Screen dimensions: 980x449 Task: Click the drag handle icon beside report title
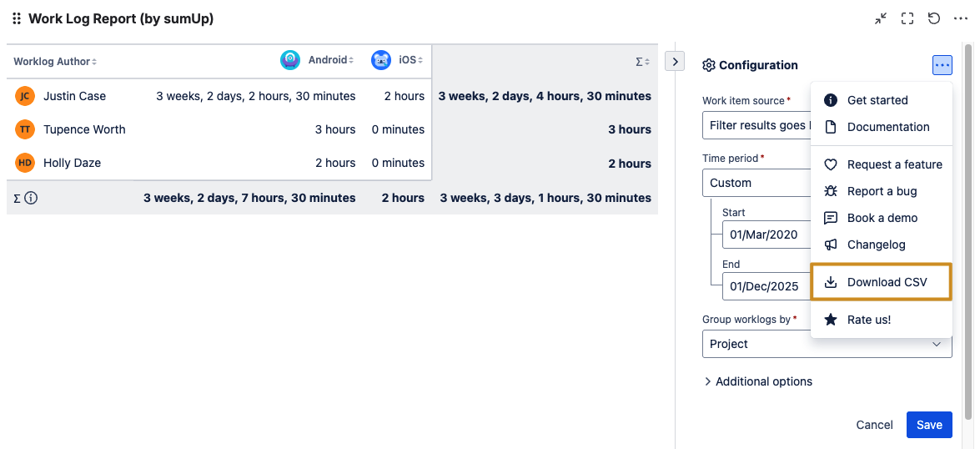point(17,18)
